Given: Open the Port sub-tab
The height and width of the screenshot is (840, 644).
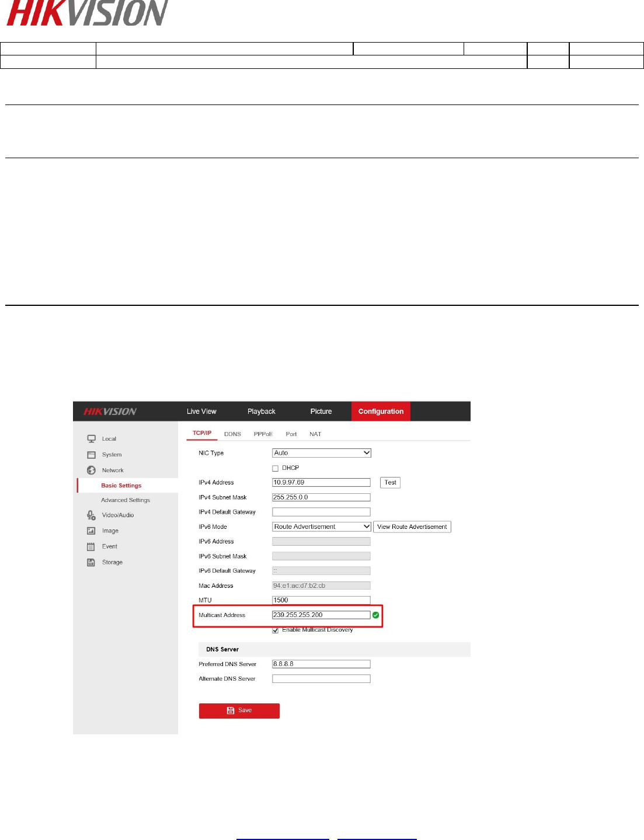Looking at the screenshot, I should pos(291,434).
